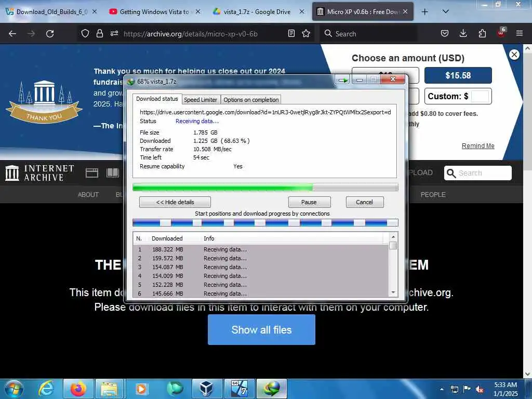532x399 pixels.
Task: Focus the Internet Archive search box
Action: pos(478,173)
